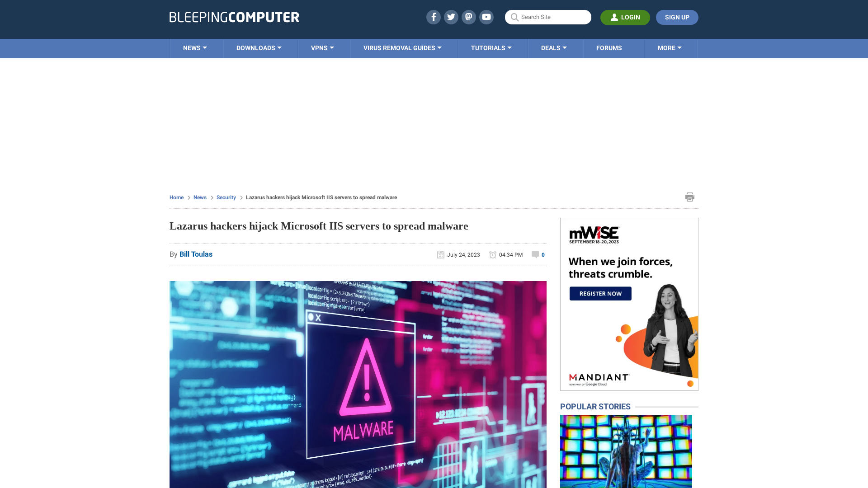Screen dimensions: 868x488
Task: Expand the MORE navigation dropdown
Action: pos(670,48)
